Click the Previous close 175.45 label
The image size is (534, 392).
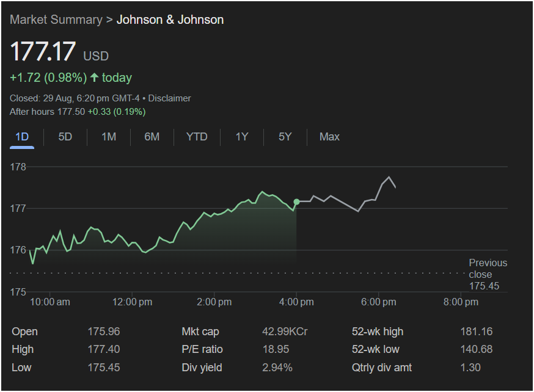[x=488, y=274]
